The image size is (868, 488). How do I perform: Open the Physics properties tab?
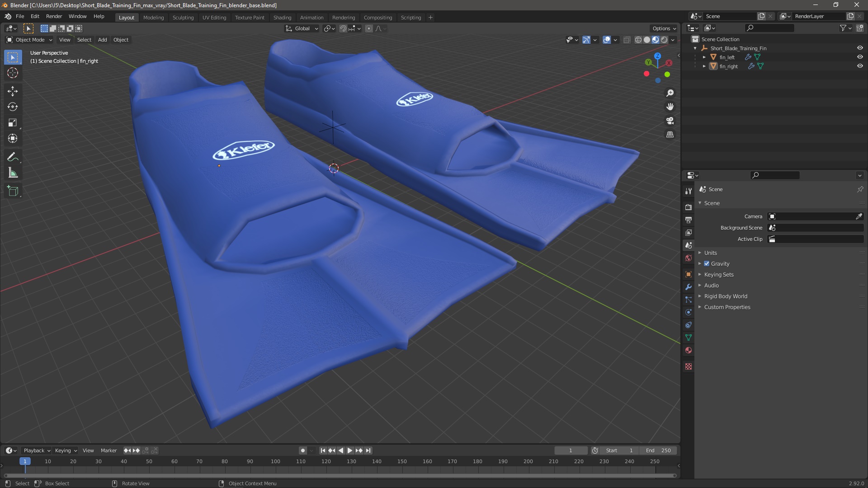[689, 312]
